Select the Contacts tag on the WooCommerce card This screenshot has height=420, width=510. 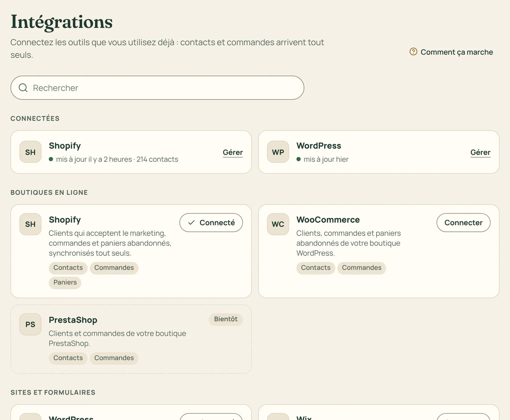316,268
